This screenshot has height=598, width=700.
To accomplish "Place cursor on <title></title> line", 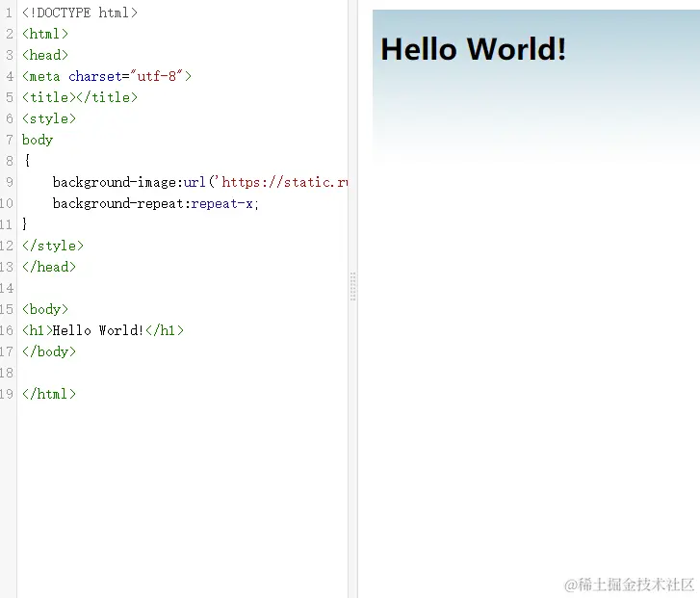I will click(x=80, y=97).
